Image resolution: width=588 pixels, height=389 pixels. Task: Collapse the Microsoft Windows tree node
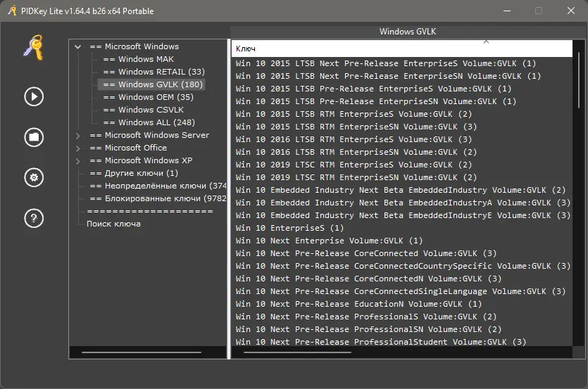tap(78, 47)
